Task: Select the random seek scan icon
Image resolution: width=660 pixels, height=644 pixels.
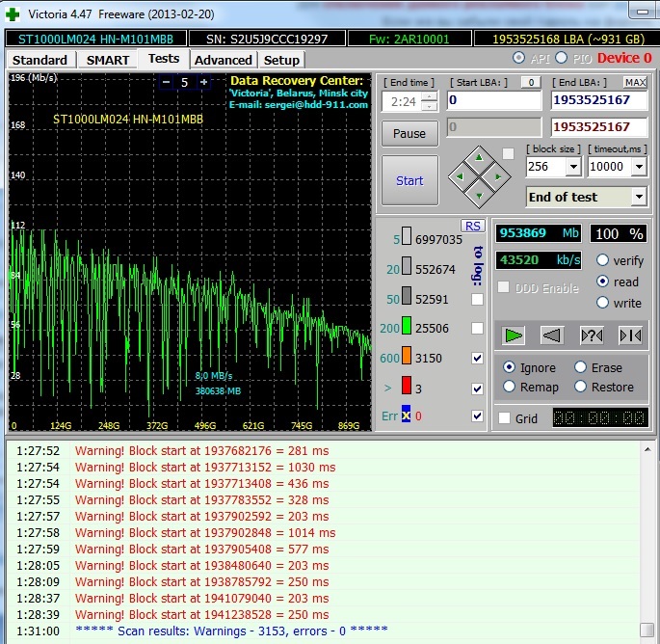Action: pyautogui.click(x=591, y=335)
